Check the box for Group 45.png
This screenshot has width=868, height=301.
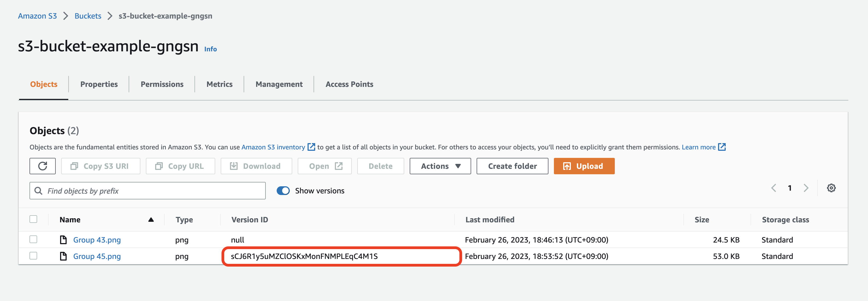[x=33, y=256]
